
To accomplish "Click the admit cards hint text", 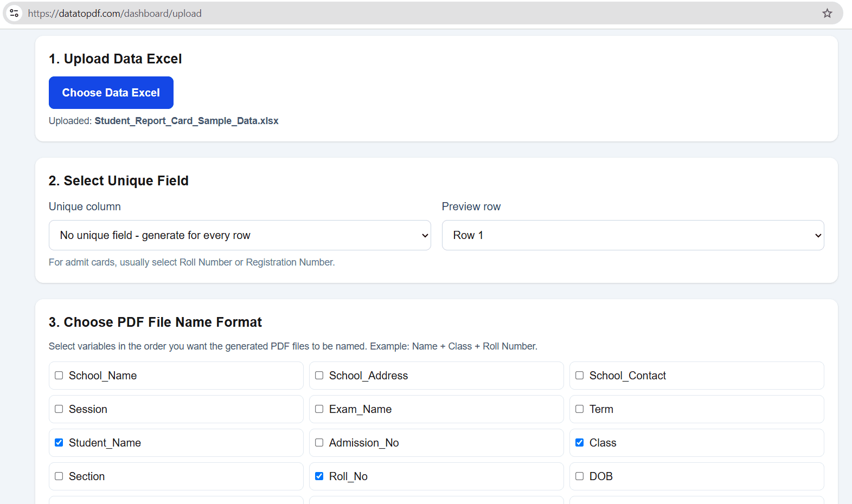I will coord(192,262).
